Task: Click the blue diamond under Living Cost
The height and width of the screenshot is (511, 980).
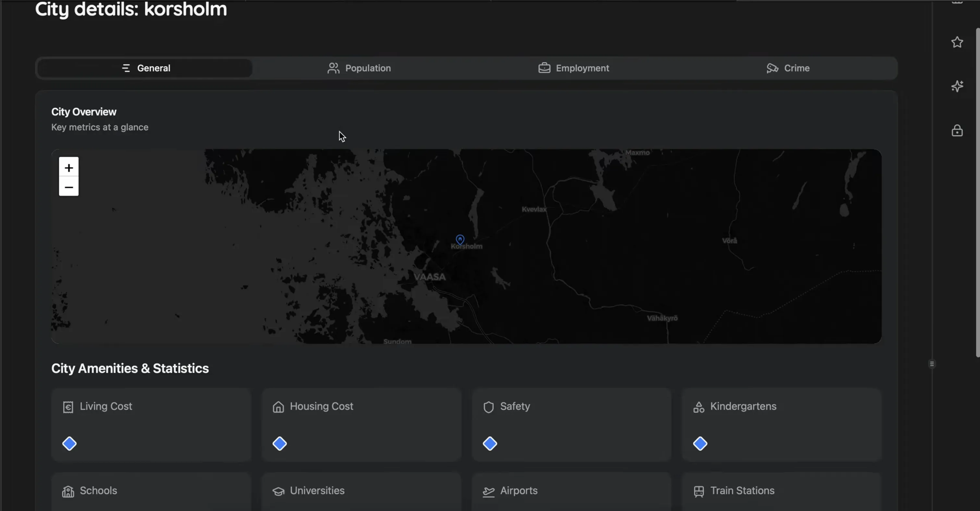Action: [x=69, y=443]
